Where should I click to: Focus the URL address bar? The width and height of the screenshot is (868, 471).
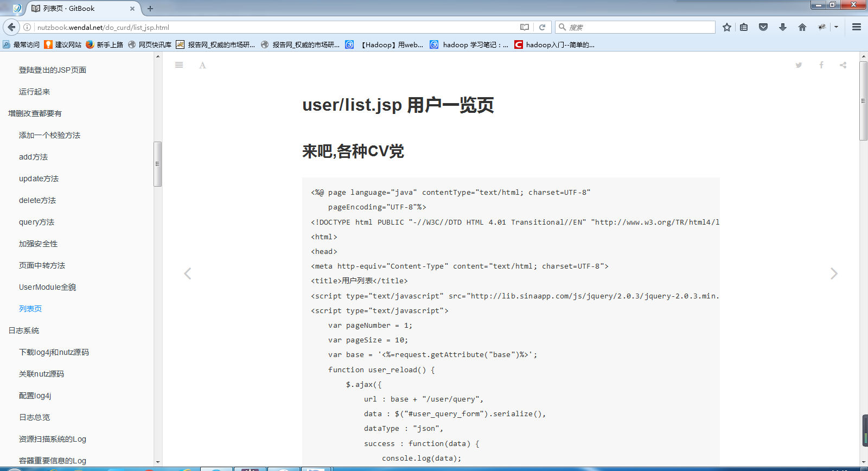click(x=277, y=27)
